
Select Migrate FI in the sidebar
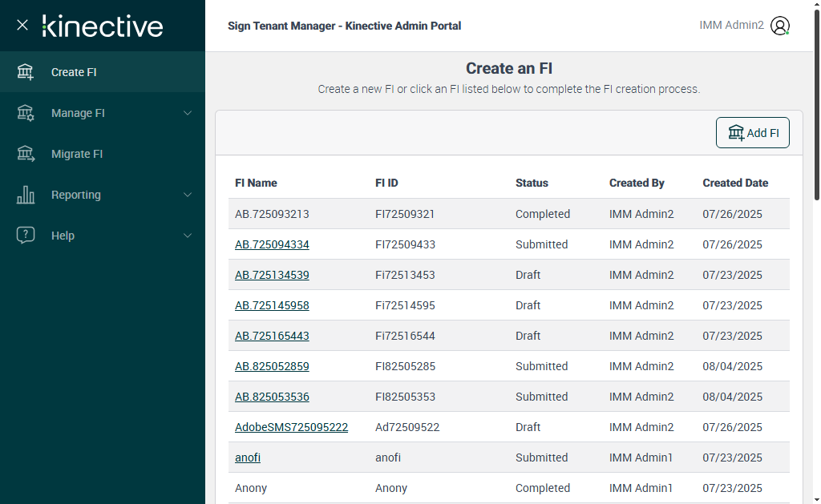tap(77, 154)
